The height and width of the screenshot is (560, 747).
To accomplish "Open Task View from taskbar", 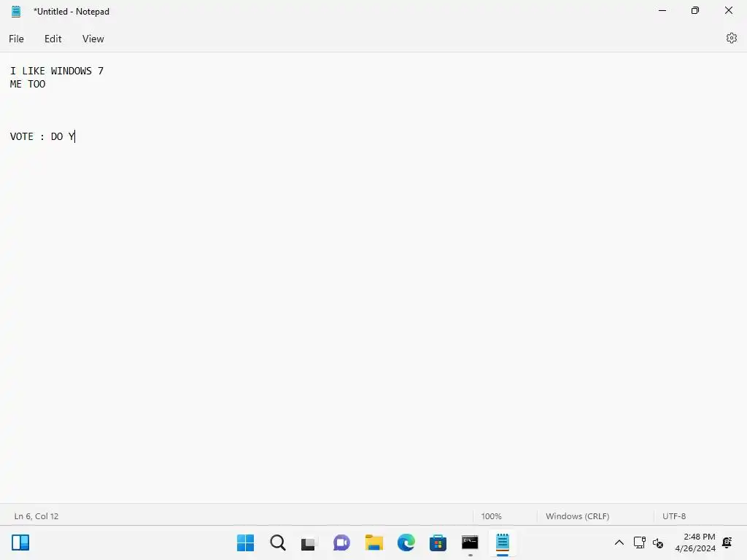I will pyautogui.click(x=309, y=542).
